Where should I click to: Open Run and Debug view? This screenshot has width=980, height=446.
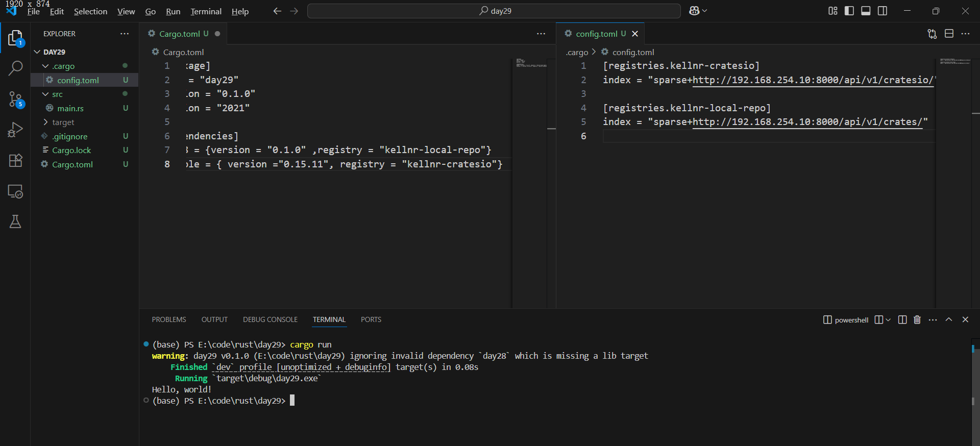(x=15, y=130)
